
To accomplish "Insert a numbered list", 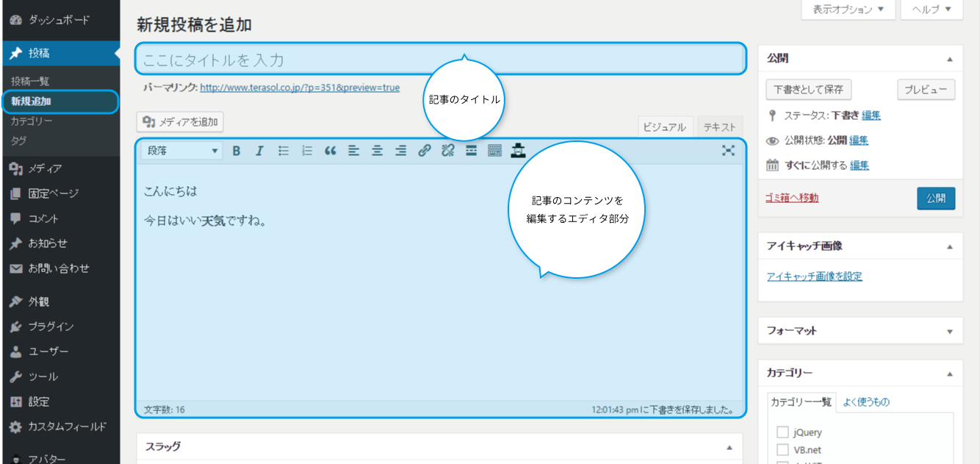I will tap(307, 151).
